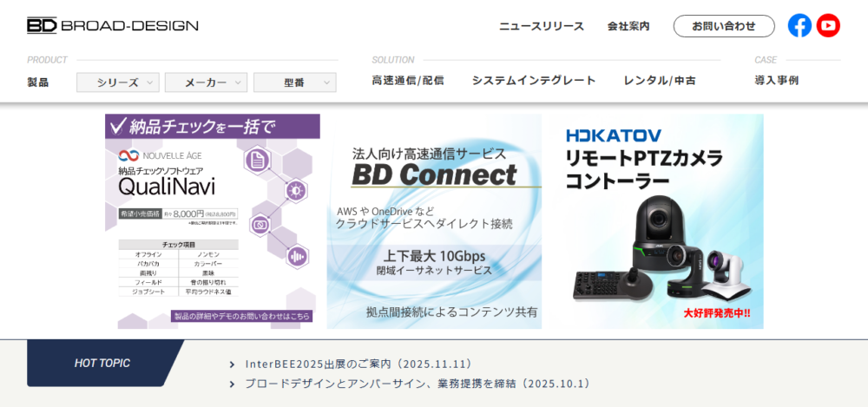Expand the メーカー dropdown
The image size is (868, 407).
[206, 82]
